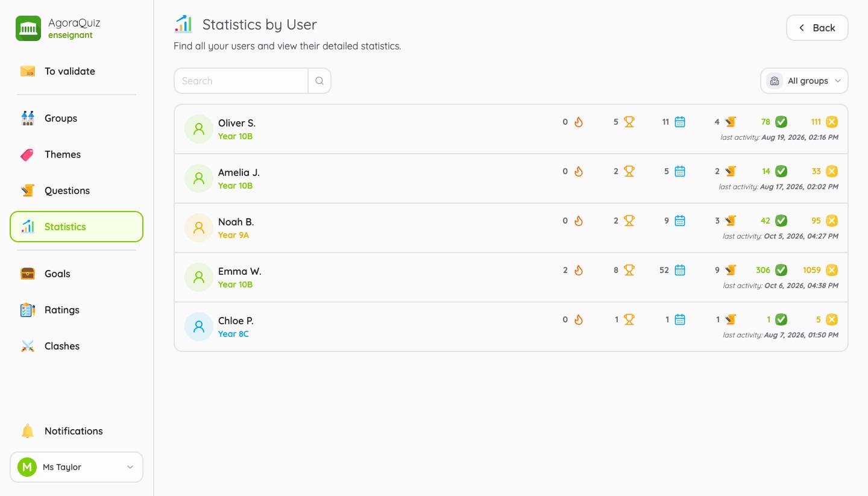
Task: Click Emma W.'s avatar icon
Action: click(199, 277)
